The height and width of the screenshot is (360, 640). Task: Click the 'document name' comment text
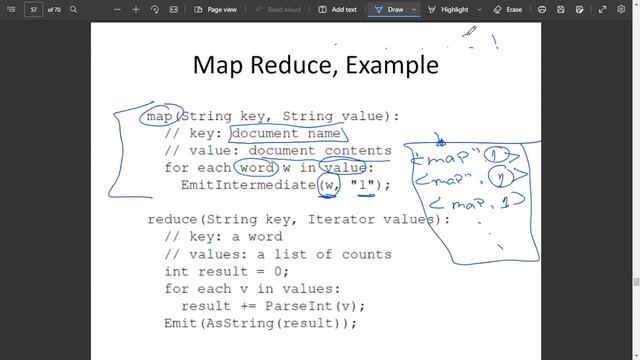286,133
